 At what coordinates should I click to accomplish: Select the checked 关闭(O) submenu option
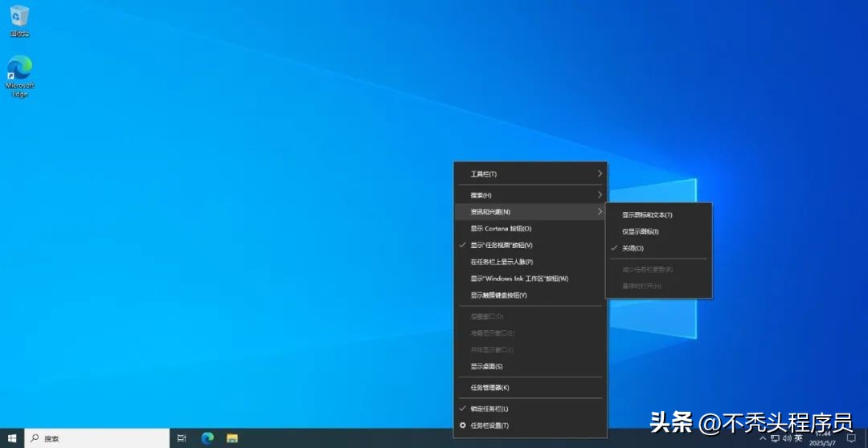pyautogui.click(x=633, y=248)
